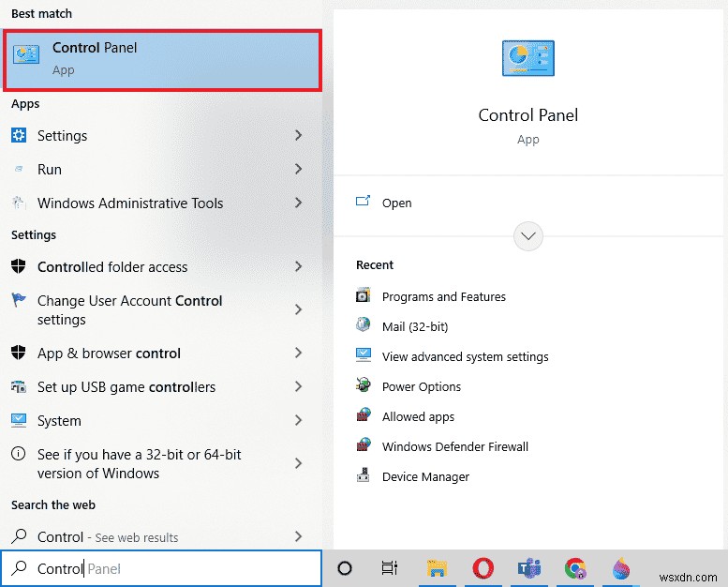Viewport: 728px width, 587px height.
Task: Click the App & browser control shield icon
Action: (x=18, y=353)
